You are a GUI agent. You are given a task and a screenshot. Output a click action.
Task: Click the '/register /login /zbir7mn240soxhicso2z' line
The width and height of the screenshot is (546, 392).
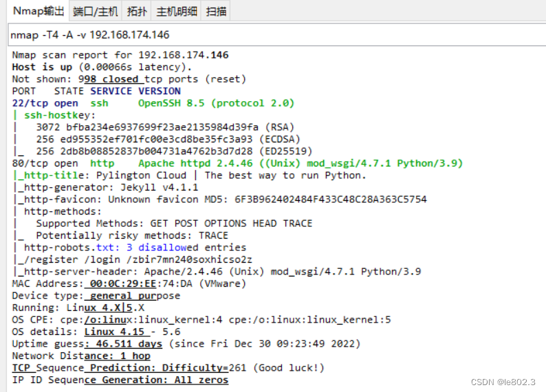[132, 259]
